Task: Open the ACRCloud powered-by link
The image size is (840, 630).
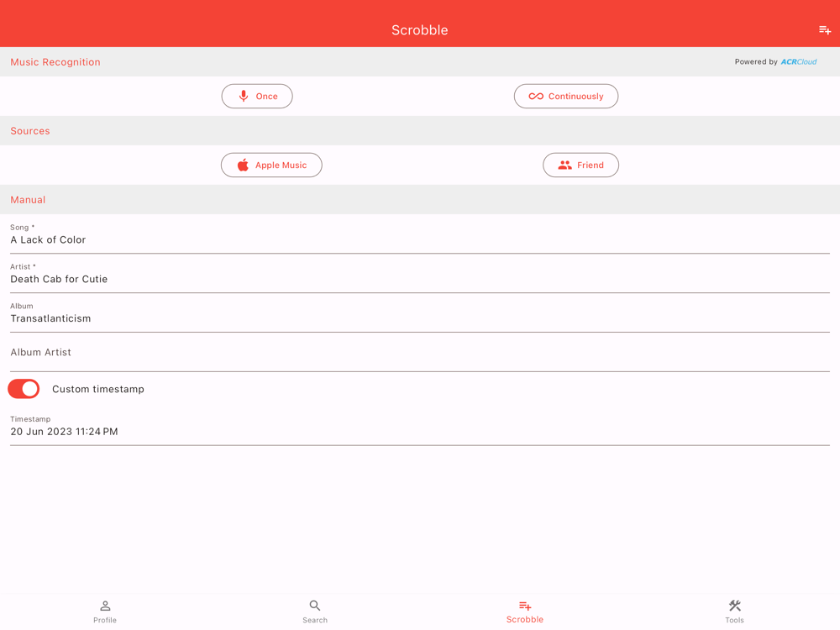Action: point(775,61)
